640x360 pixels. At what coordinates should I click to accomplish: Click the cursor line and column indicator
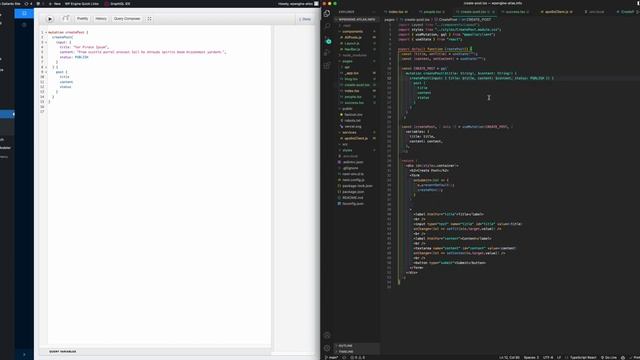(509, 358)
